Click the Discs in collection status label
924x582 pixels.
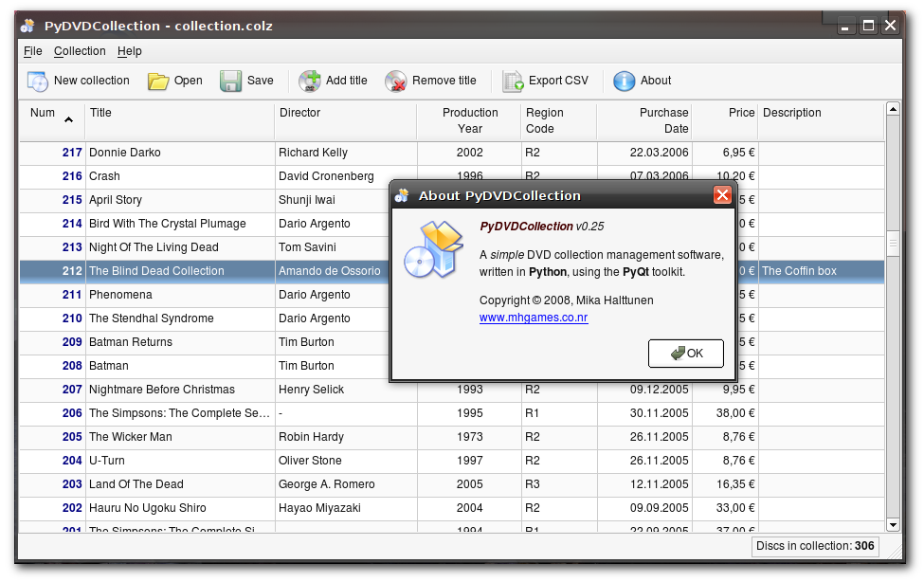(x=815, y=546)
